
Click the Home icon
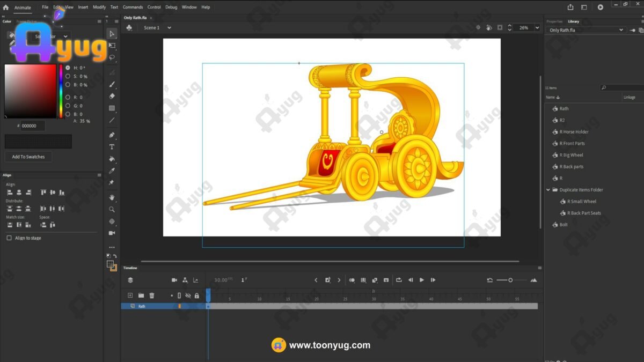click(x=6, y=8)
